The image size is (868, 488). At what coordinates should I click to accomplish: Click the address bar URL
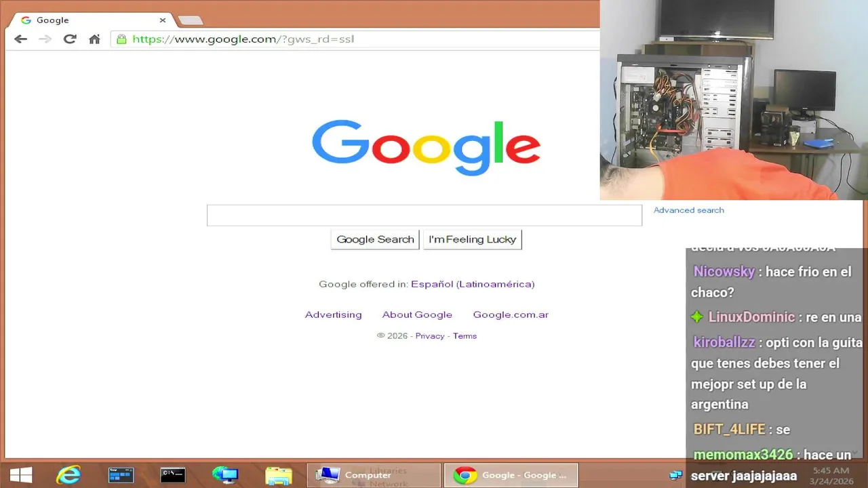click(243, 39)
